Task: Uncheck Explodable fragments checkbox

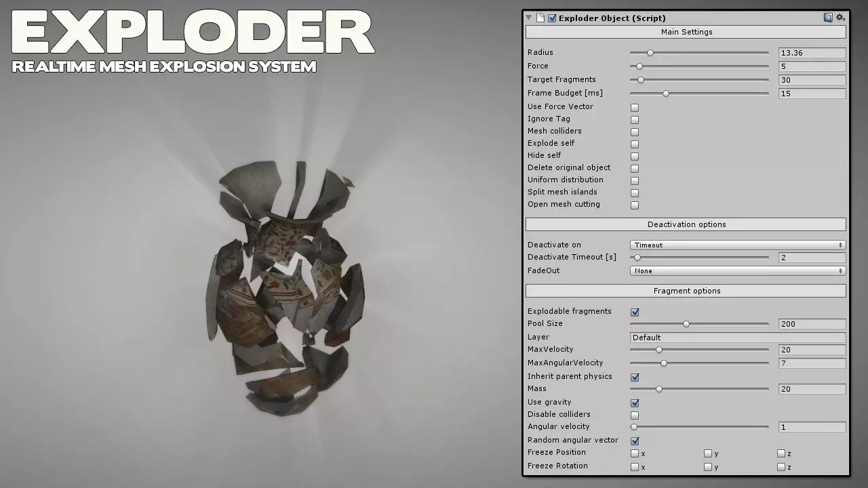Action: point(635,312)
